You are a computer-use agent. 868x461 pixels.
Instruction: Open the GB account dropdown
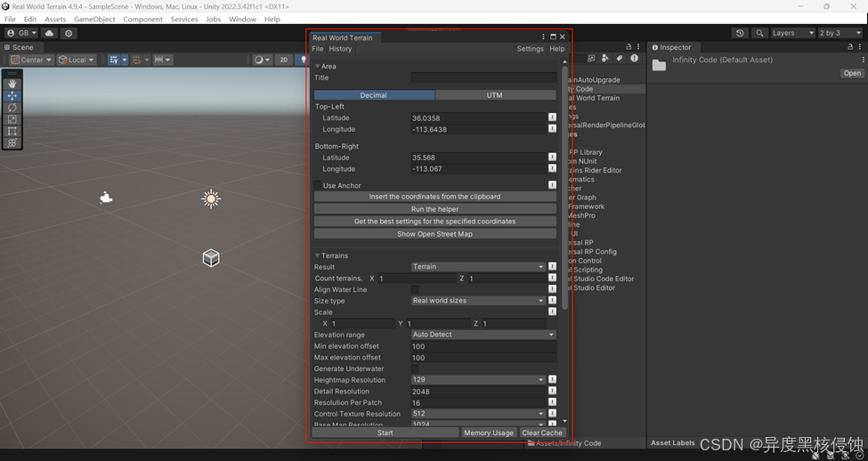[x=21, y=33]
